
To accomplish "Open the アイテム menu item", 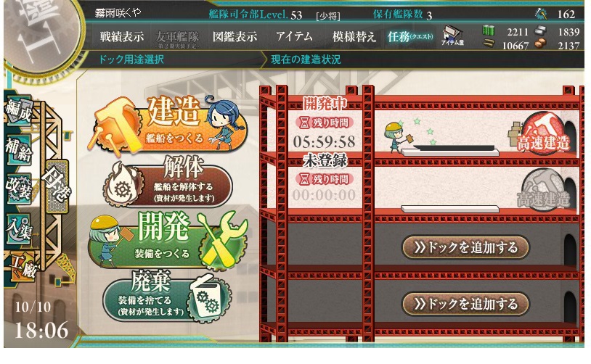I will [x=294, y=37].
